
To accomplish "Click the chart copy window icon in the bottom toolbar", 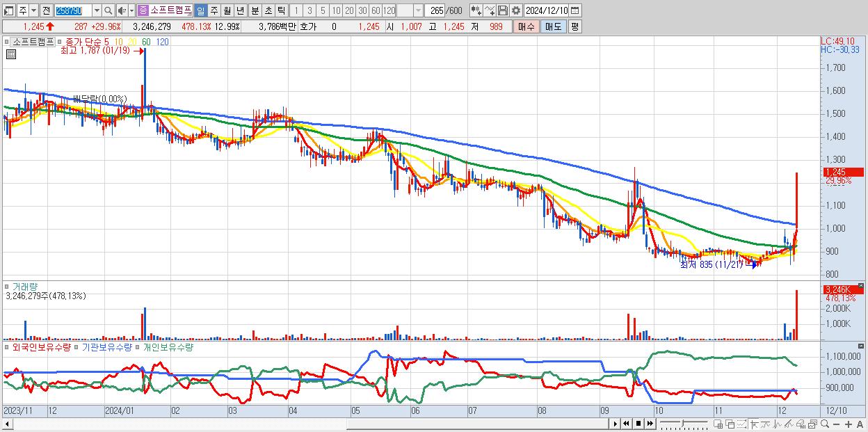I will pos(812,424).
